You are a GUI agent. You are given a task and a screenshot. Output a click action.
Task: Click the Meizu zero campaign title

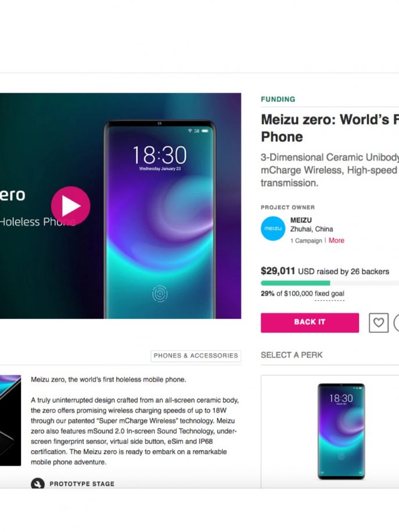pyautogui.click(x=330, y=128)
